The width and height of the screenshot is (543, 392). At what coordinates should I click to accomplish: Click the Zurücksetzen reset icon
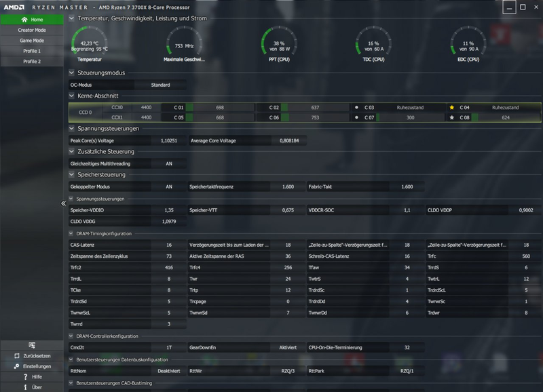(17, 356)
